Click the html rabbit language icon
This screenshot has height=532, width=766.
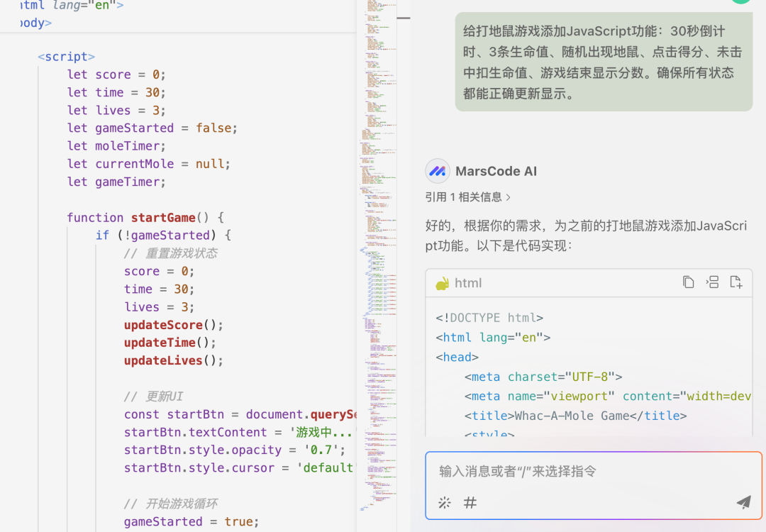point(443,283)
